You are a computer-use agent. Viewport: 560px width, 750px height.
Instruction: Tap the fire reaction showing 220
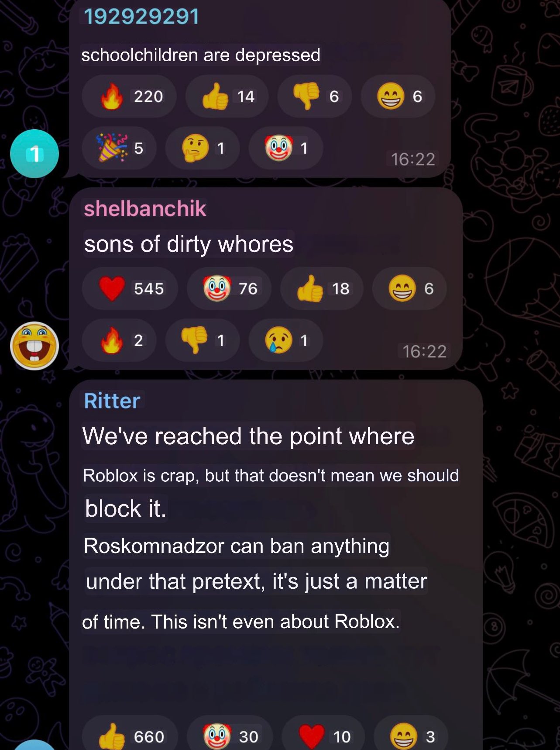(129, 96)
